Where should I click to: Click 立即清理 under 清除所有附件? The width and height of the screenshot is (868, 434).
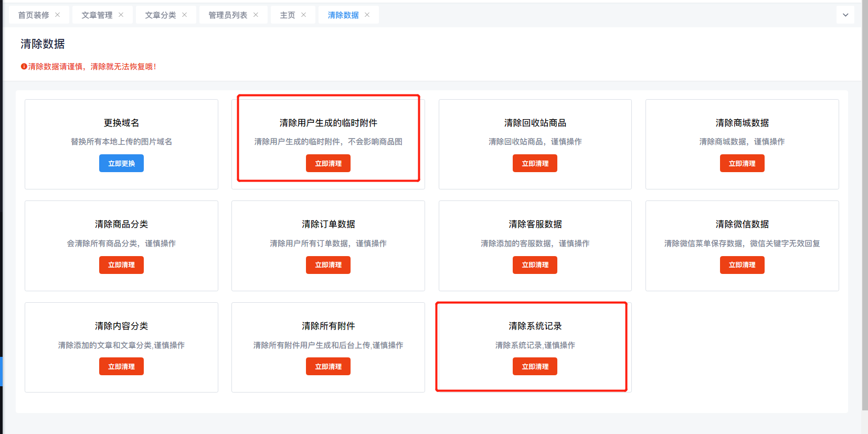[328, 366]
